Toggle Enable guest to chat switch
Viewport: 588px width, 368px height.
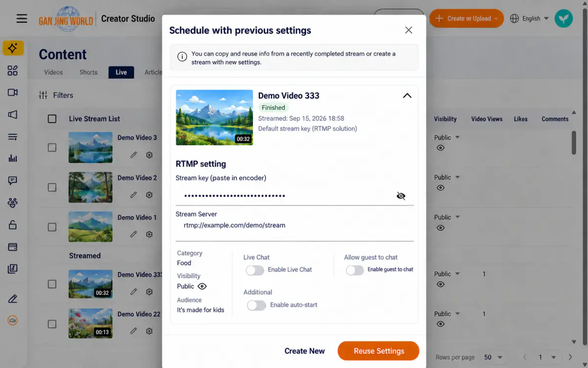tap(355, 270)
